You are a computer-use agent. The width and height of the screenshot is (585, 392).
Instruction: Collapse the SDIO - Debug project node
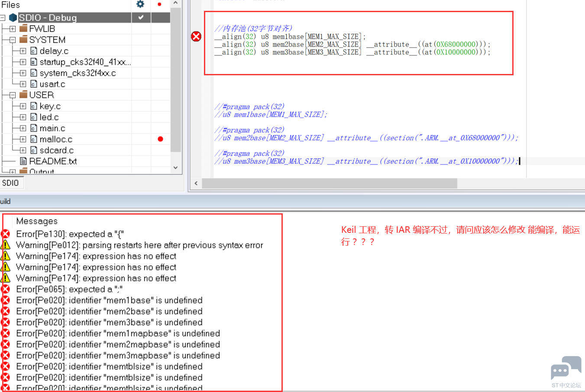click(3, 18)
